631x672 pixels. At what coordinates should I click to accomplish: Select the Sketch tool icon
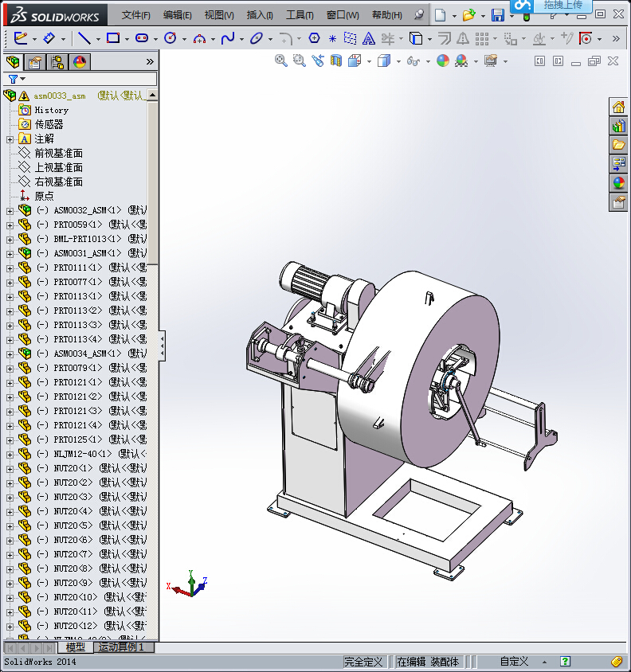point(20,38)
